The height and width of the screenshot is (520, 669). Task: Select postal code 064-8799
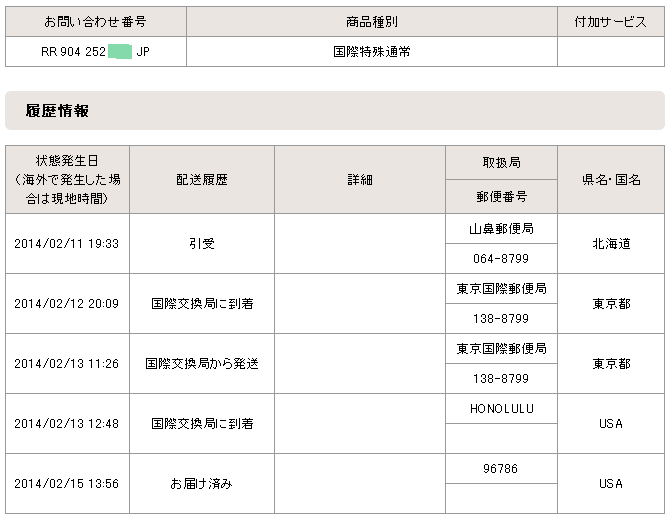[501, 259]
